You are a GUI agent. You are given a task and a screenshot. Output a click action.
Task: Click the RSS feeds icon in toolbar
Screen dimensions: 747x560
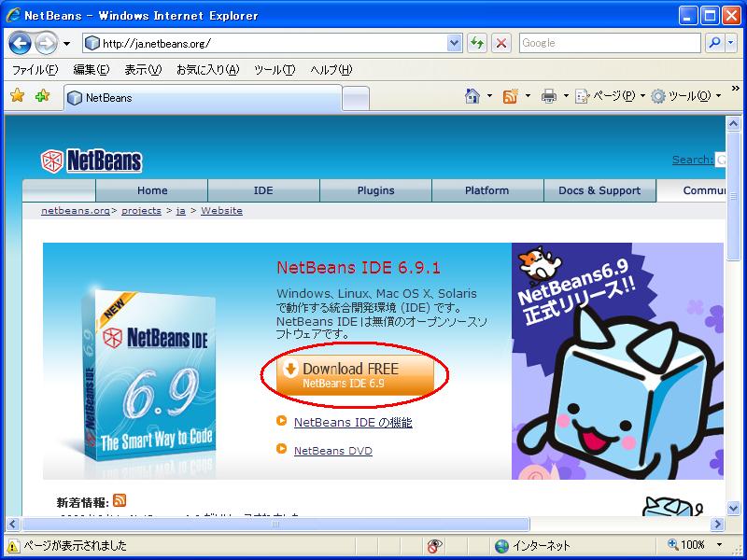click(510, 96)
